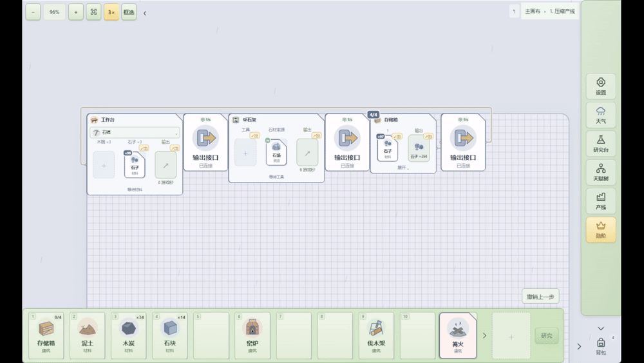
Task: Open 产线 production line panel
Action: point(600,201)
